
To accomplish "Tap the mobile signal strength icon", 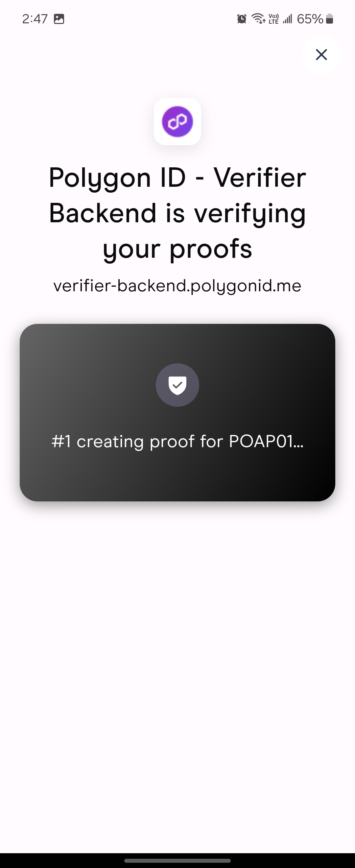I will [x=287, y=18].
